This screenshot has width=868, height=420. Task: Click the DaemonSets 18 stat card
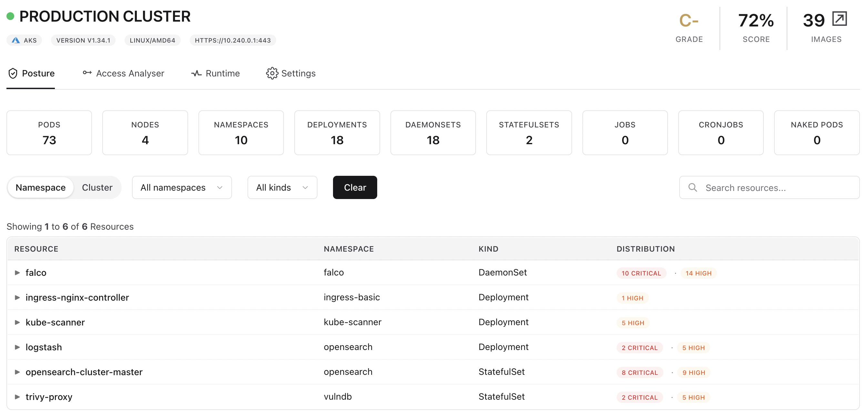click(433, 133)
